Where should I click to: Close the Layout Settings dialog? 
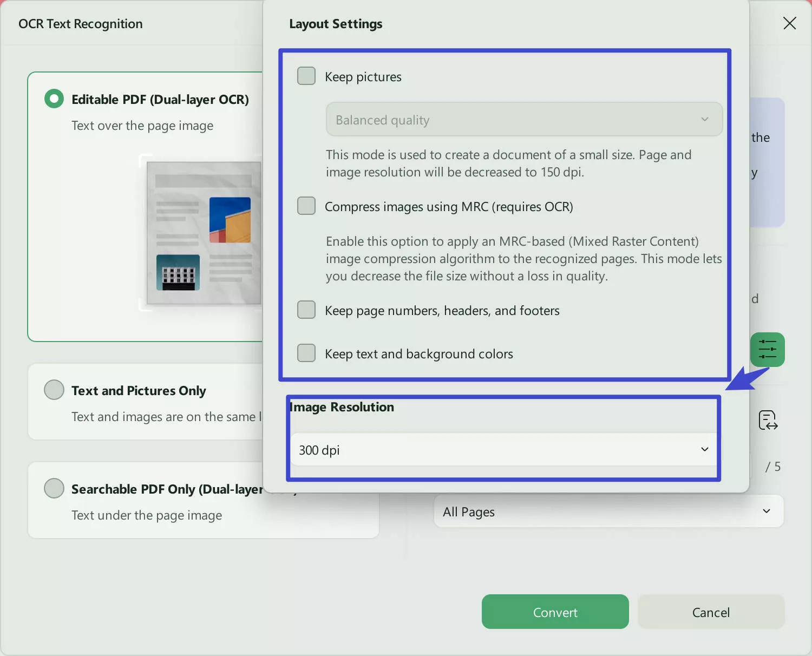click(789, 23)
